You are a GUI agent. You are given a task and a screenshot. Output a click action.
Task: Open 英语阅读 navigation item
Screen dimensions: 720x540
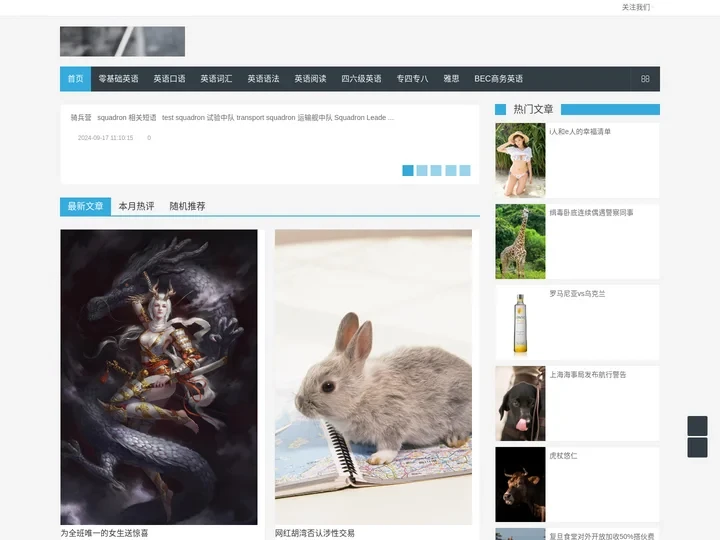point(310,79)
